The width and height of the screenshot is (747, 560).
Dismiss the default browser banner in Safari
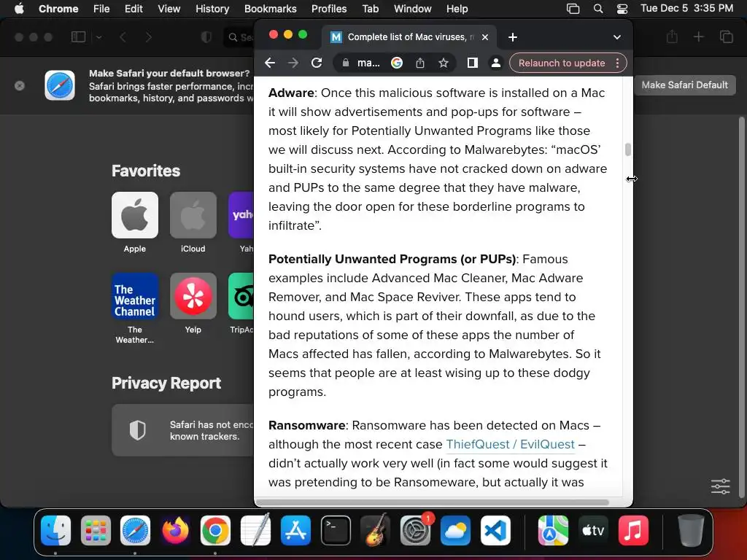tap(20, 86)
